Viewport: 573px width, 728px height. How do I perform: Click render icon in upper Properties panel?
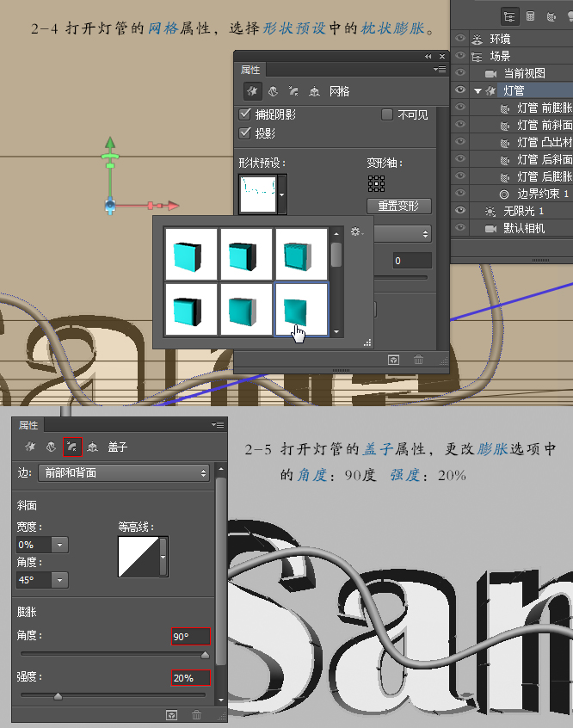click(393, 360)
